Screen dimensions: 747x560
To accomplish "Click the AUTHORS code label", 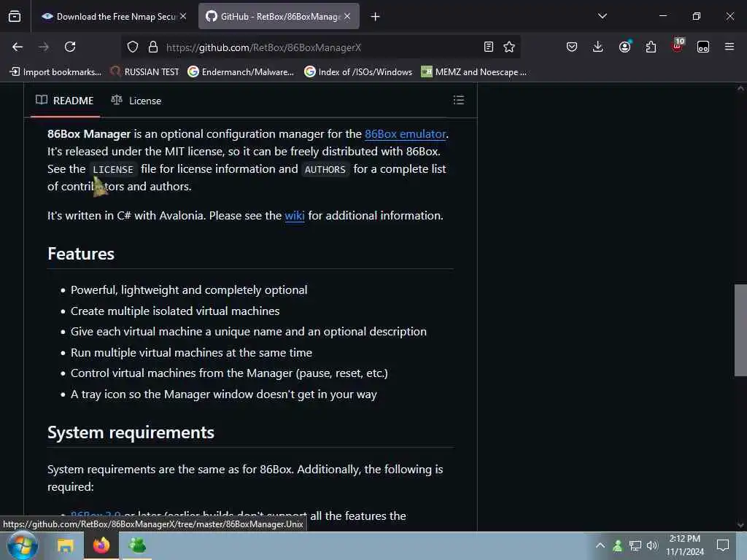I will 325,169.
